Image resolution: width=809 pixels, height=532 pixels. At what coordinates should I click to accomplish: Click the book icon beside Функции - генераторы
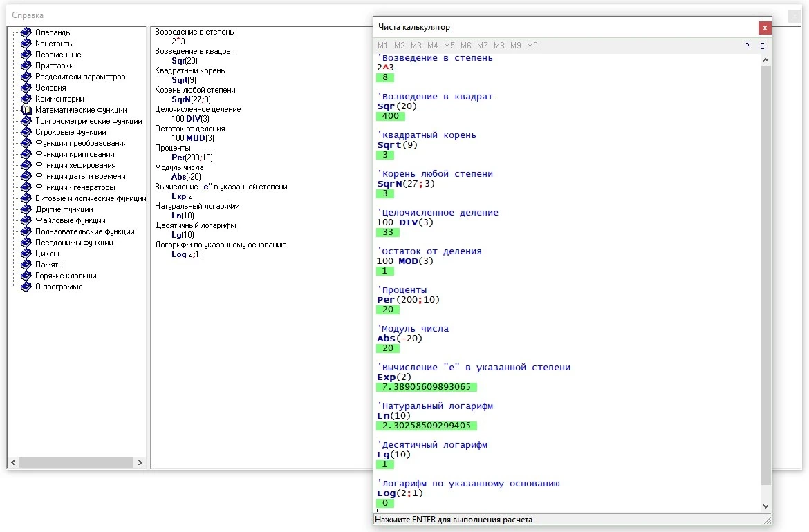(x=26, y=188)
